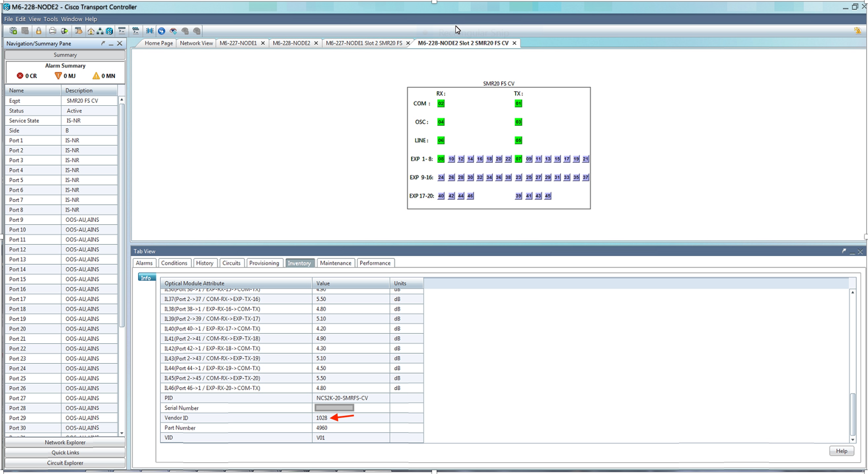Viewport: 868px width, 474px height.
Task: Sort by Value column header
Action: point(351,283)
